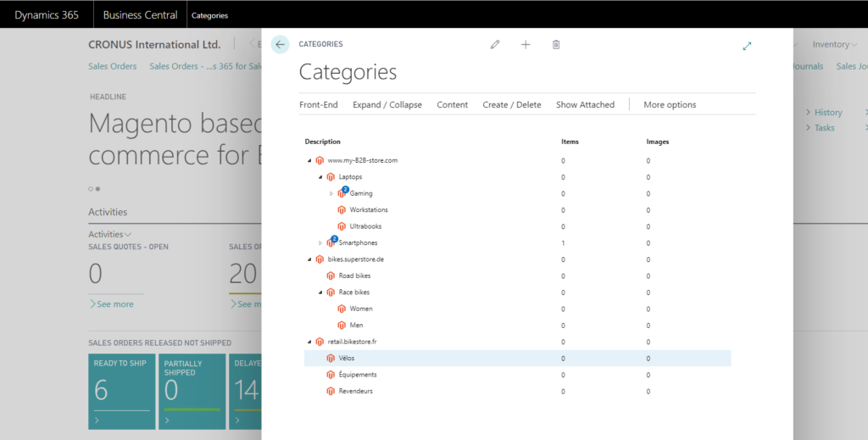Click the plus new icon
Viewport: 868px width, 440px height.
pyautogui.click(x=526, y=44)
